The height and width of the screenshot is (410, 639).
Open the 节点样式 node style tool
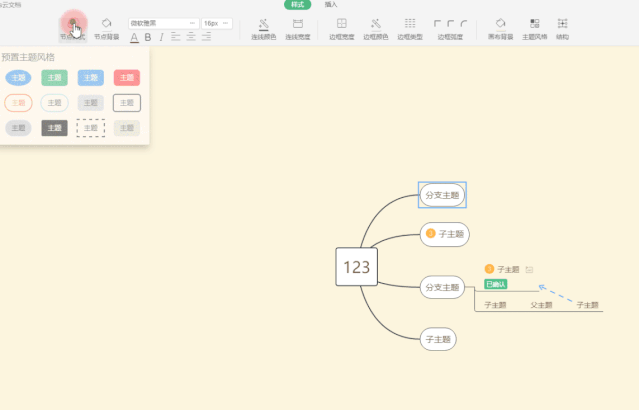click(73, 29)
